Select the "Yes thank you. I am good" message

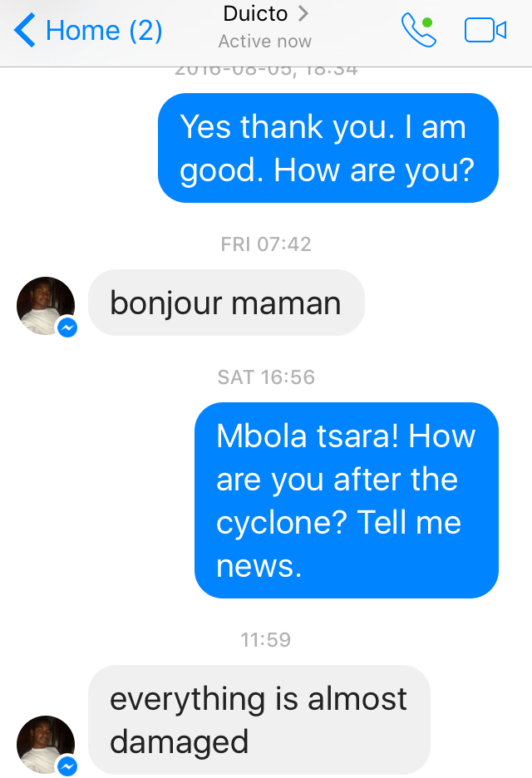click(x=328, y=148)
